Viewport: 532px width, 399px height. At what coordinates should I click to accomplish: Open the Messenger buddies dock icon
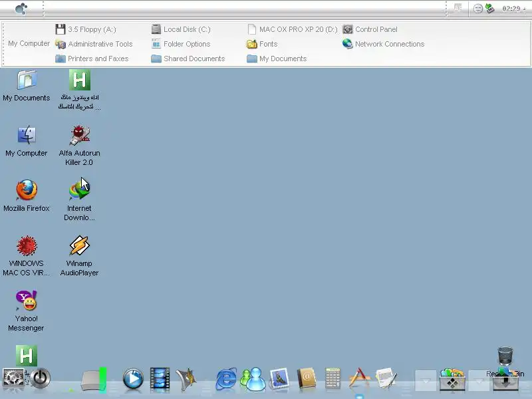(253, 378)
